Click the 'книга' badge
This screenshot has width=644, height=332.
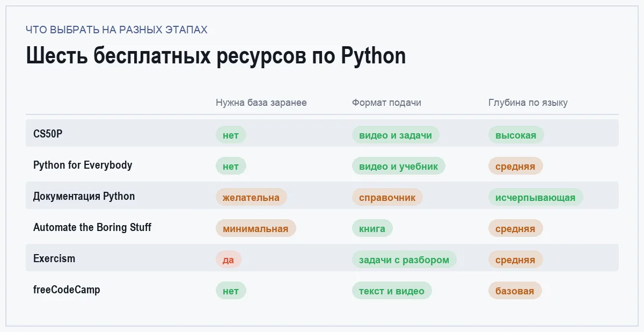[x=372, y=229]
